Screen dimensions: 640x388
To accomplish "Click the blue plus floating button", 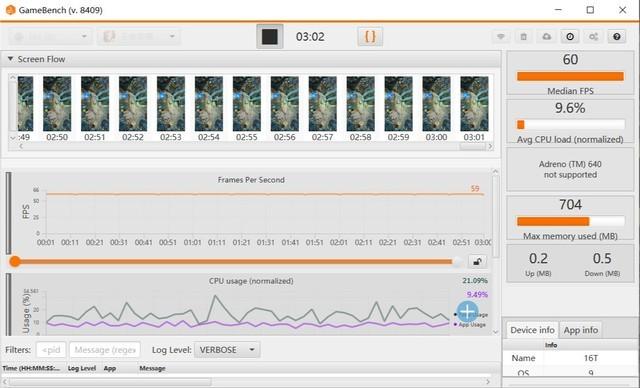I will (468, 312).
